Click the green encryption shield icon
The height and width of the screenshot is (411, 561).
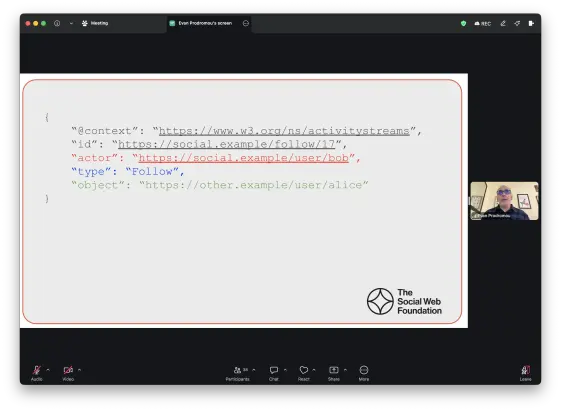click(x=463, y=23)
